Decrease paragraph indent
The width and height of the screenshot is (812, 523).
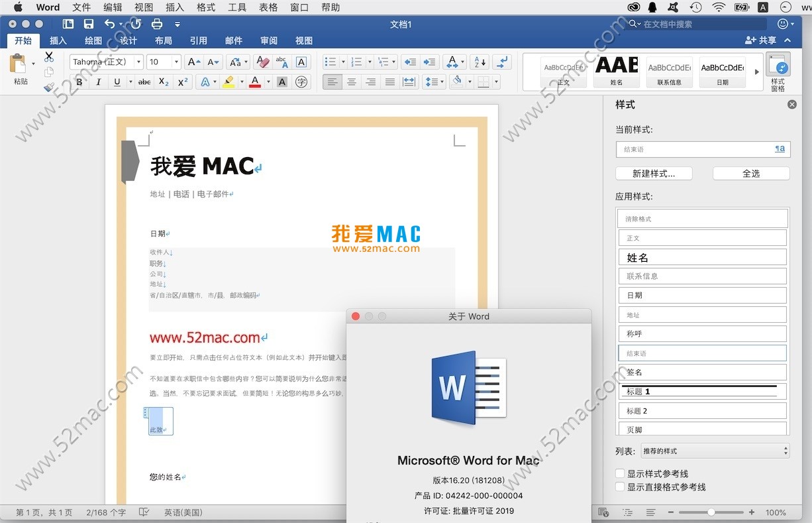[410, 62]
